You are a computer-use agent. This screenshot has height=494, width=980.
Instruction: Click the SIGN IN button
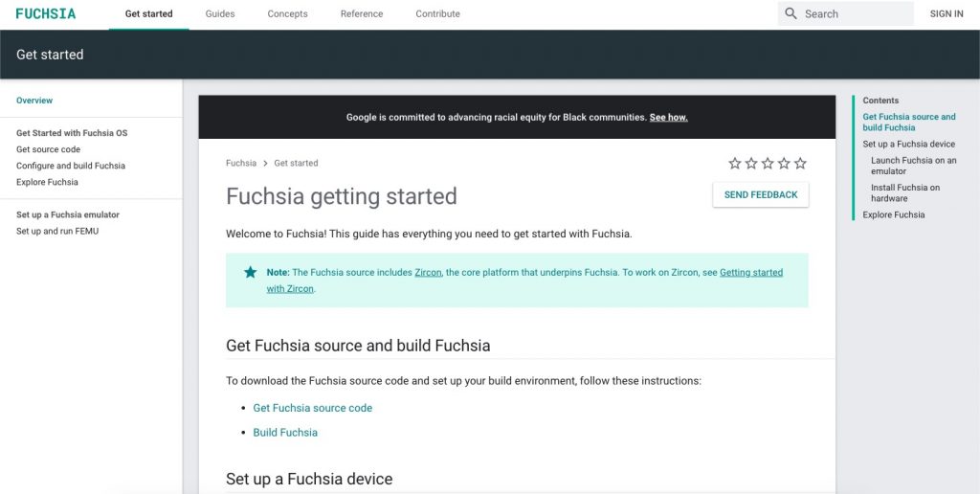(x=947, y=13)
